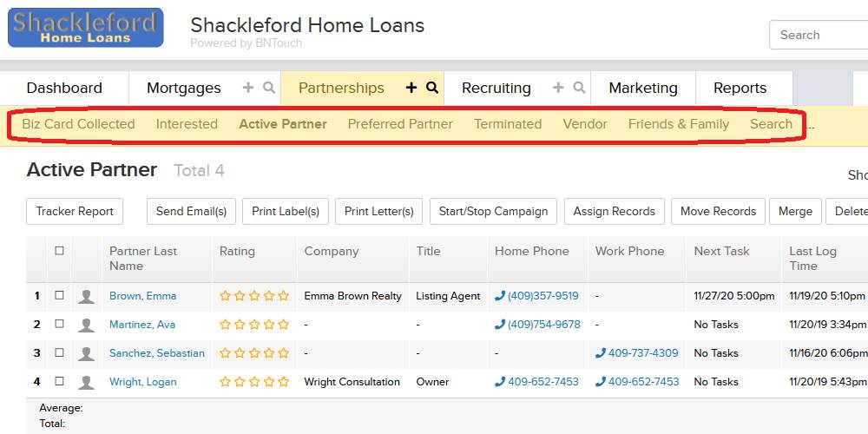Screen dimensions: 868x434
Task: Select the Active Partner status
Action: click(283, 124)
